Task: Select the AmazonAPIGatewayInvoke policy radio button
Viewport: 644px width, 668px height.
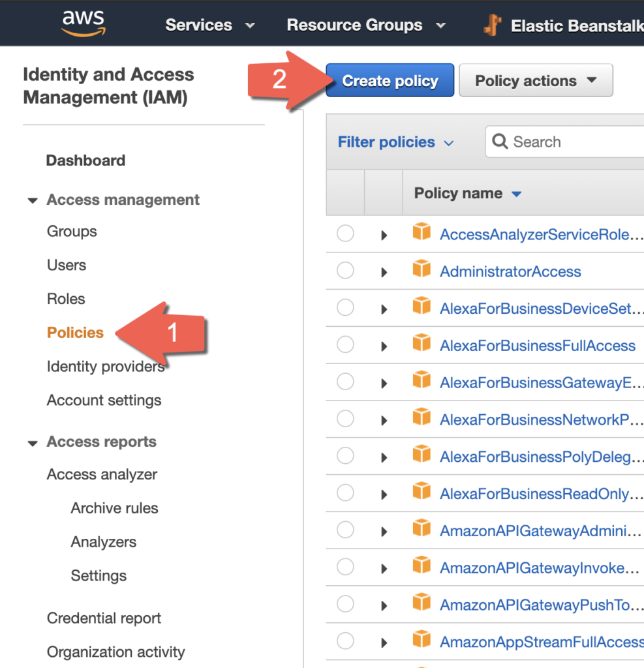Action: [x=345, y=568]
